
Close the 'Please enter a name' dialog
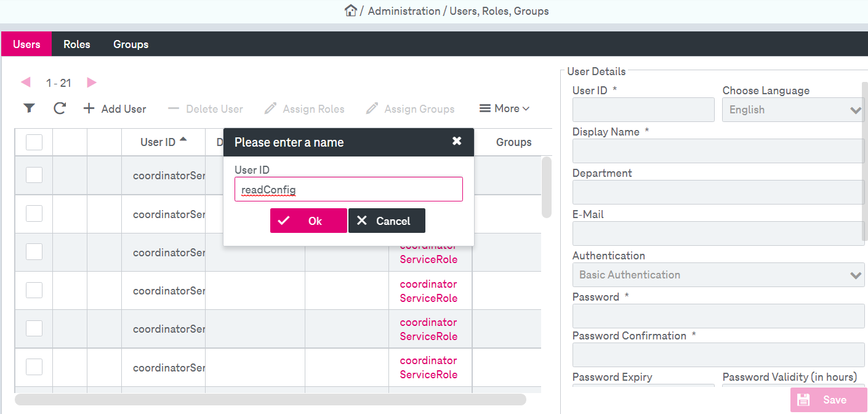click(x=457, y=141)
